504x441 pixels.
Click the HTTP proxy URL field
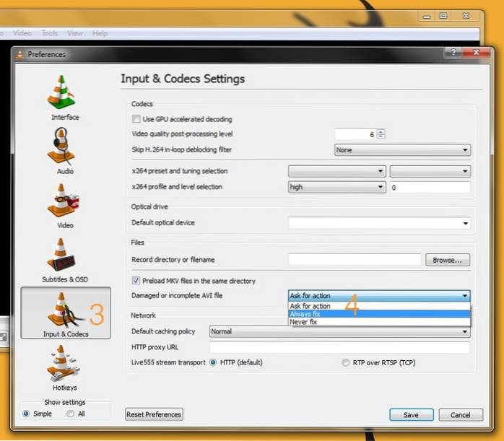tap(339, 347)
